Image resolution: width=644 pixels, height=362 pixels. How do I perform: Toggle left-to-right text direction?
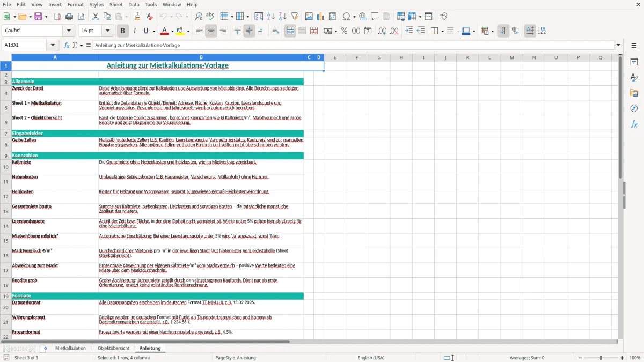(503, 31)
